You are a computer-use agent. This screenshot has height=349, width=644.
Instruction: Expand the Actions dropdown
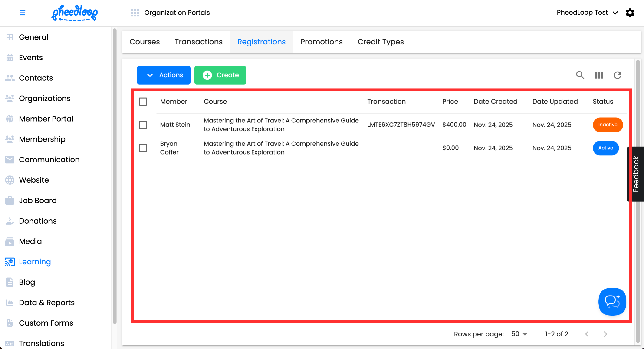[164, 75]
